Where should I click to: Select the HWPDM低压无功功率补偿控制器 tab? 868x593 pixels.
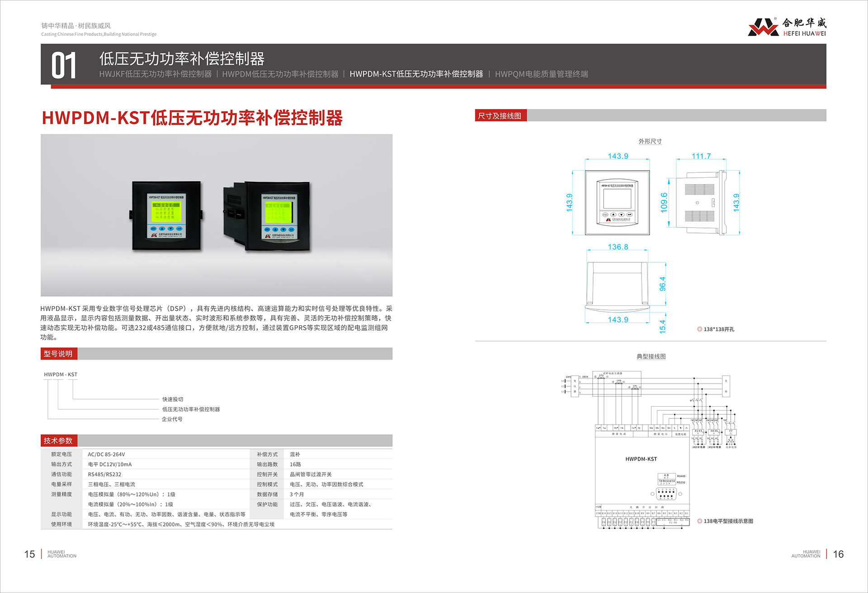pyautogui.click(x=280, y=74)
